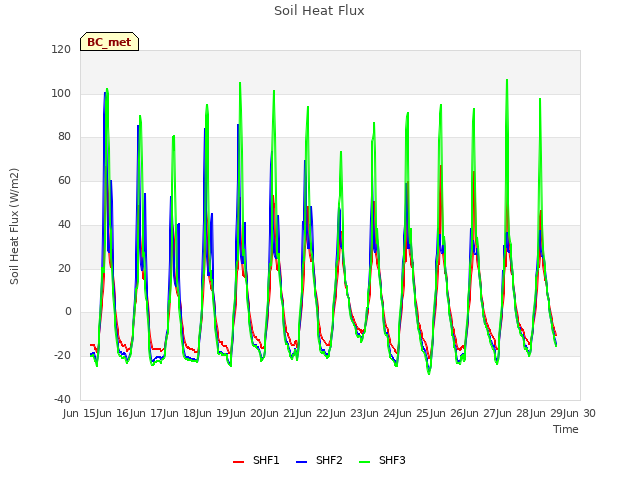Viewport: 640px width, 480px height.
Task: Click the Jun 21 x-axis date label
Action: (281, 413)
